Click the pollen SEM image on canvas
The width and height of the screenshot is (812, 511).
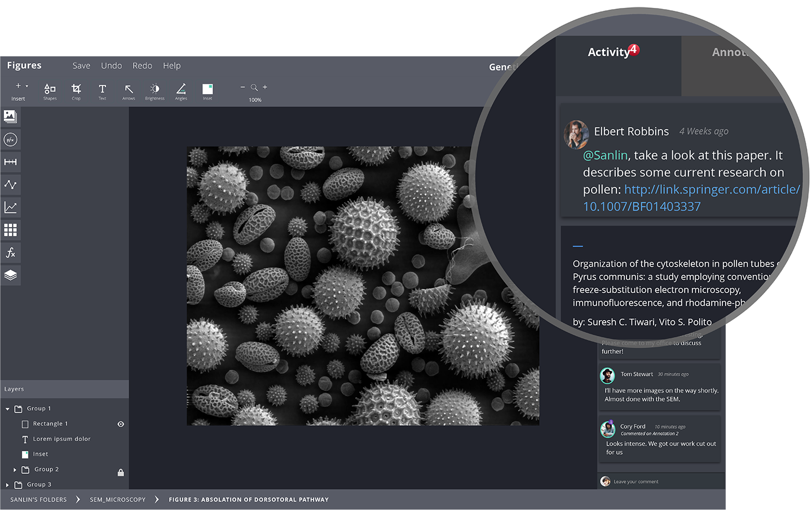tap(363, 286)
